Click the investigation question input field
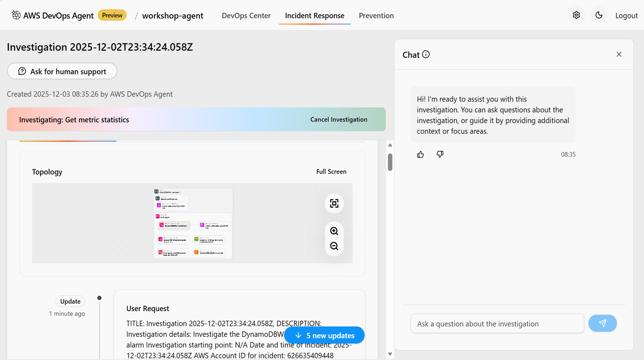 click(497, 324)
